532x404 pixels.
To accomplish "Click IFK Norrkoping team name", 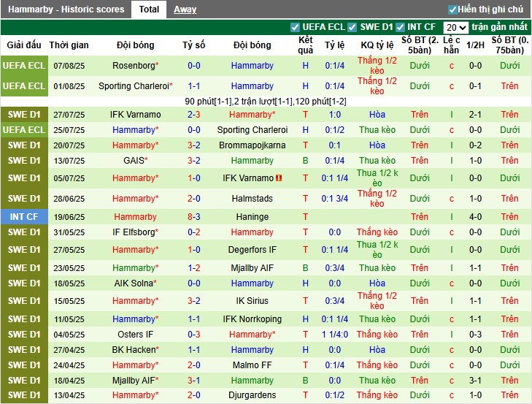I will point(252,319).
